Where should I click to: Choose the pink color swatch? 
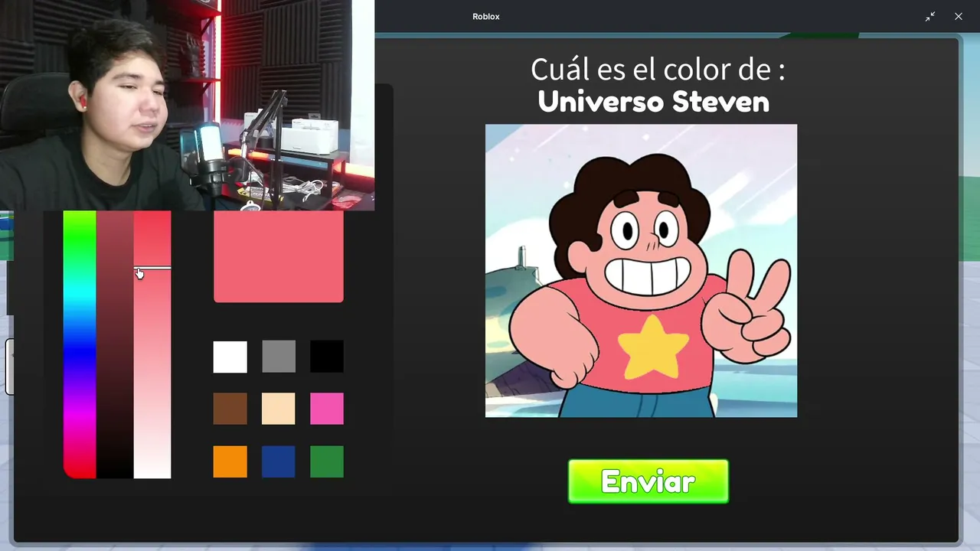(x=327, y=409)
